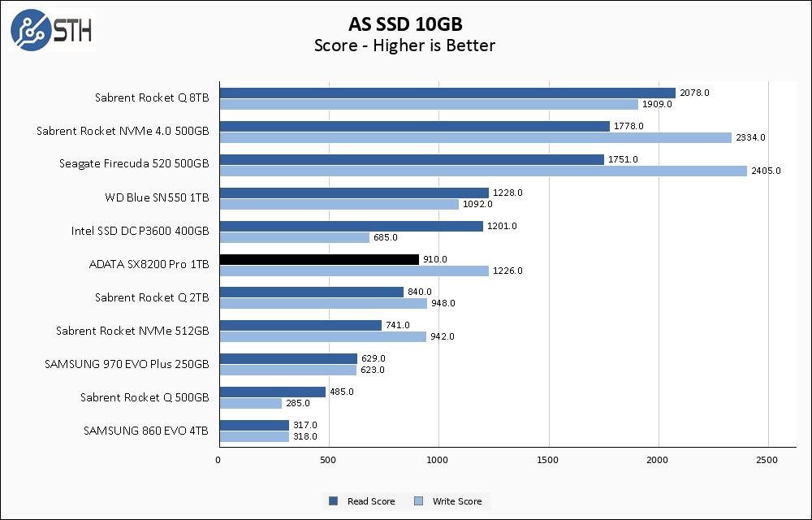Click the Intel SSD DC P3600 write bar
This screenshot has height=520, width=812.
pyautogui.click(x=295, y=238)
